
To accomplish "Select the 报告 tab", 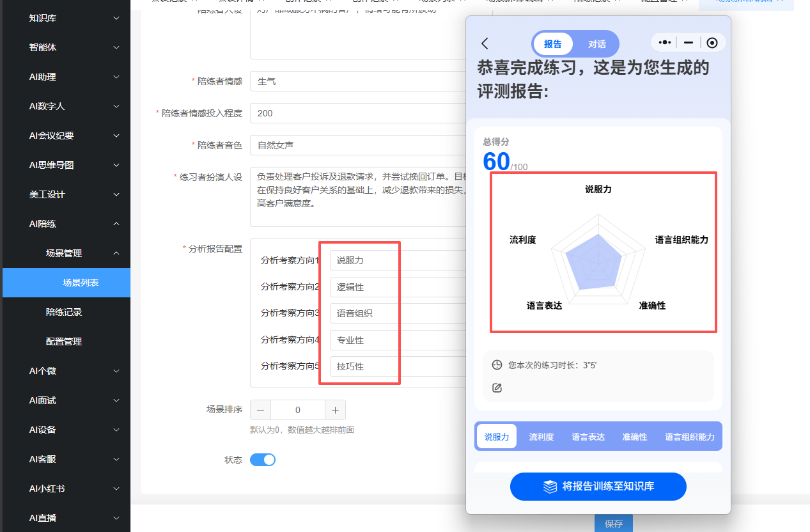I will click(x=553, y=44).
